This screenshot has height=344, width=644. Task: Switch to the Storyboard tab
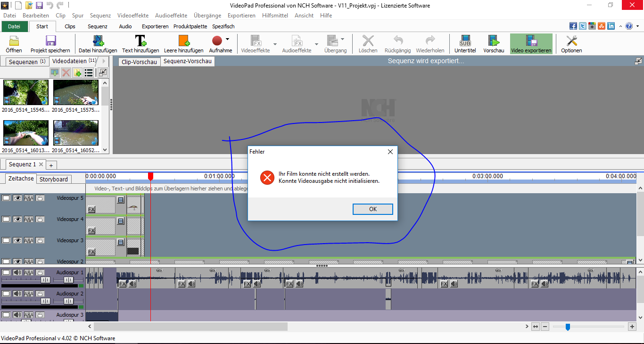[54, 179]
